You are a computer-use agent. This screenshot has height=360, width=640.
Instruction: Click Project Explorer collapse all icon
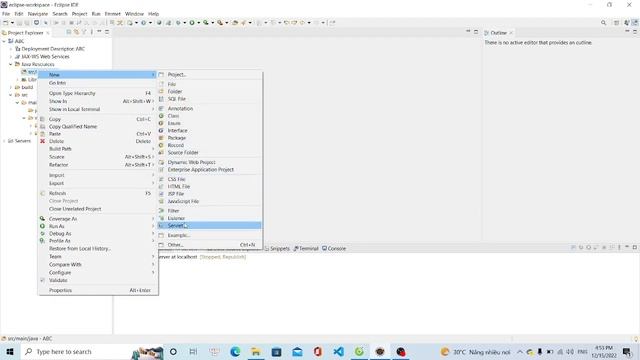point(69,32)
